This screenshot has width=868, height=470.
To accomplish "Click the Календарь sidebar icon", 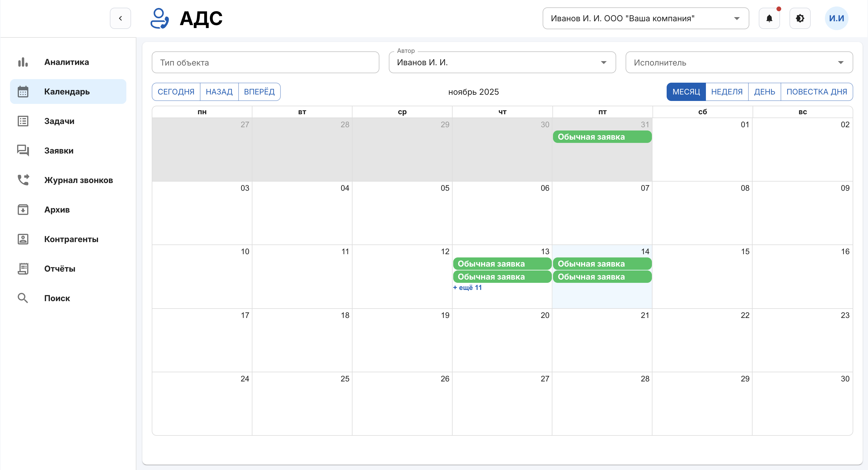I will [x=23, y=92].
